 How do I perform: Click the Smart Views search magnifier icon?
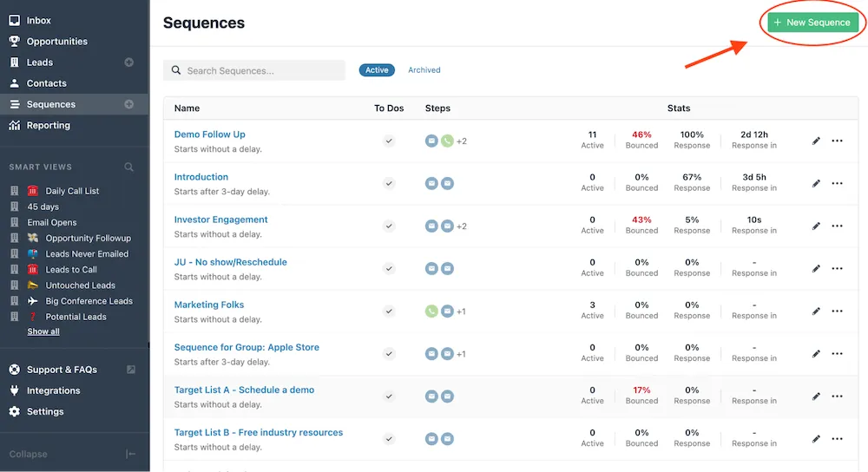tap(129, 167)
